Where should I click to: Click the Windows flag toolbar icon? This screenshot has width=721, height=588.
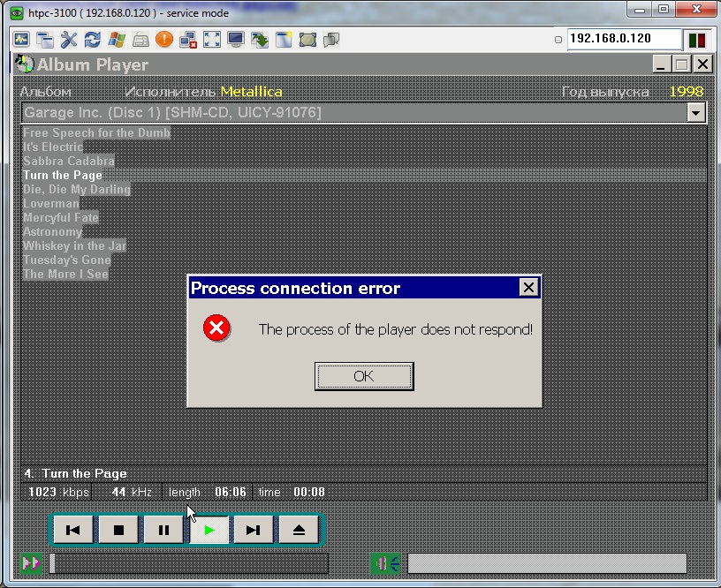pos(117,40)
